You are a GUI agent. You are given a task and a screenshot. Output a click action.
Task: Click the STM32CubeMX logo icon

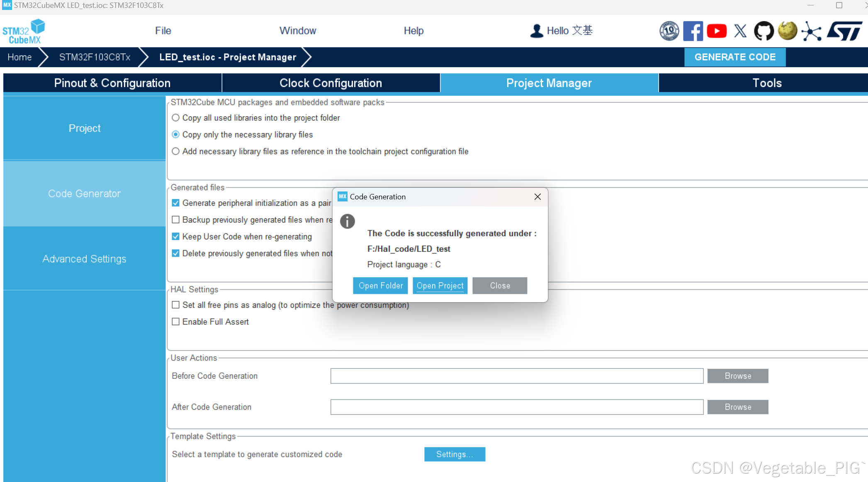tap(23, 31)
